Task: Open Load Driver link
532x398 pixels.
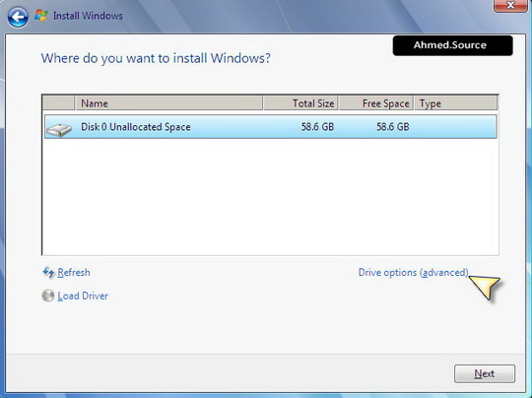Action: click(83, 296)
